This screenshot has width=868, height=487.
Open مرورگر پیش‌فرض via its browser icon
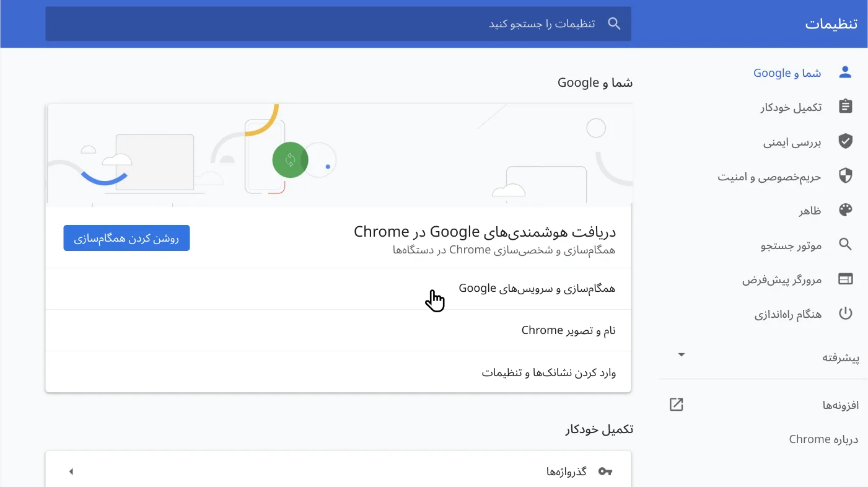point(845,279)
